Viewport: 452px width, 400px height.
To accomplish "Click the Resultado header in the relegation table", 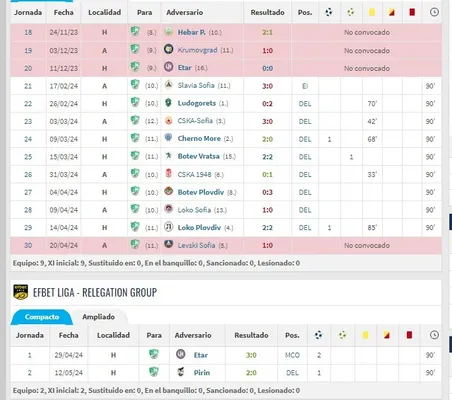I will (251, 335).
